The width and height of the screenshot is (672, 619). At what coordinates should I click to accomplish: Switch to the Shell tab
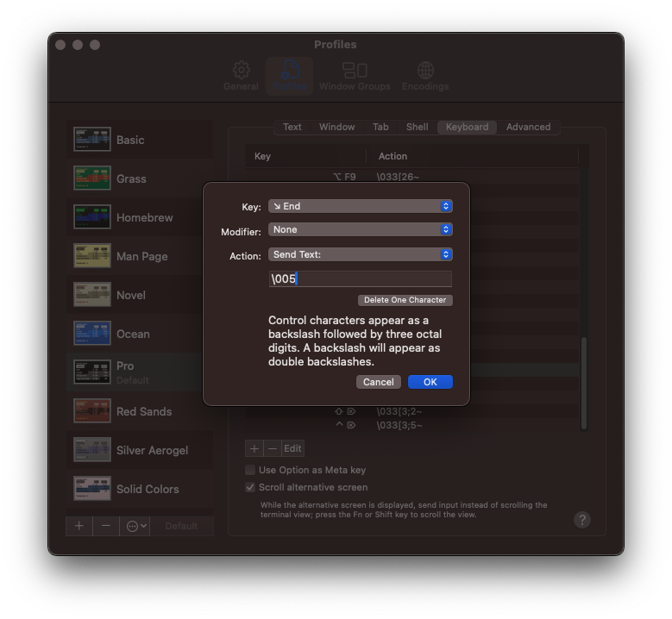417,127
